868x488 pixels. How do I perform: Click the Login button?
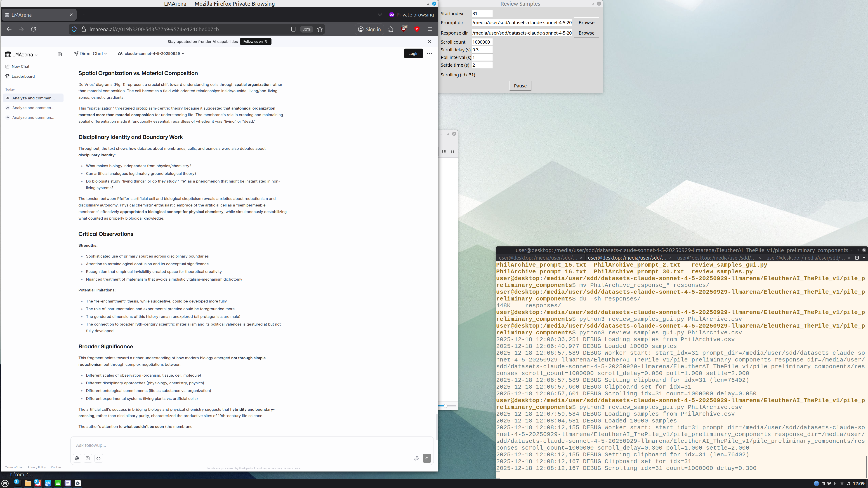pyautogui.click(x=413, y=54)
